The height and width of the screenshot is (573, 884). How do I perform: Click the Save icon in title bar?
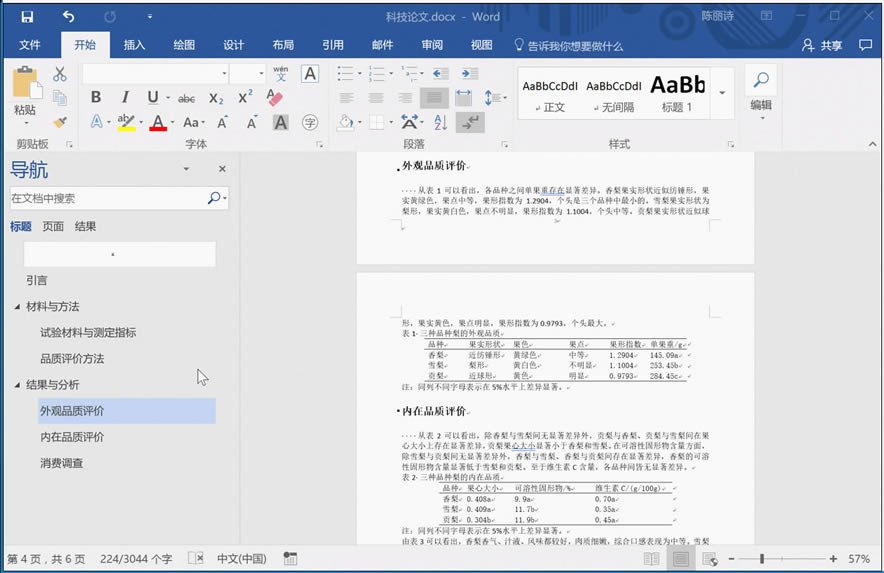[x=26, y=17]
